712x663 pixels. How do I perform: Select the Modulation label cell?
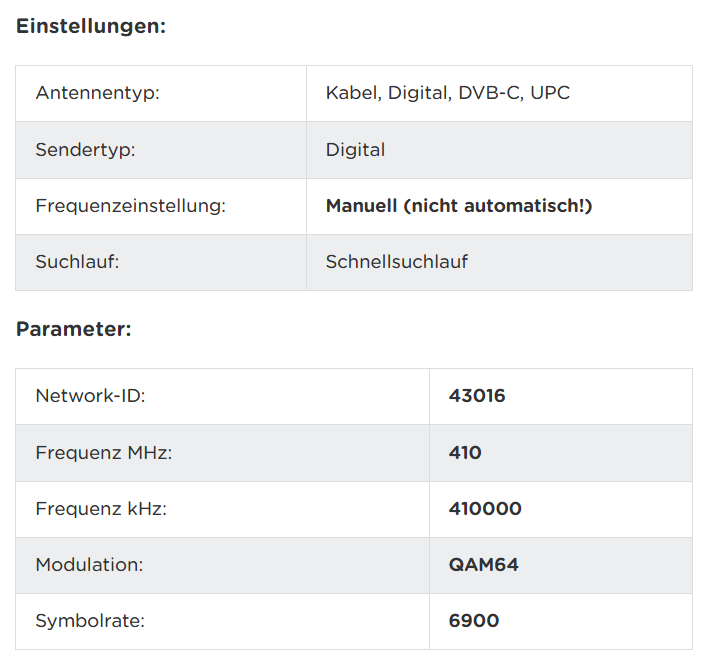tap(89, 565)
